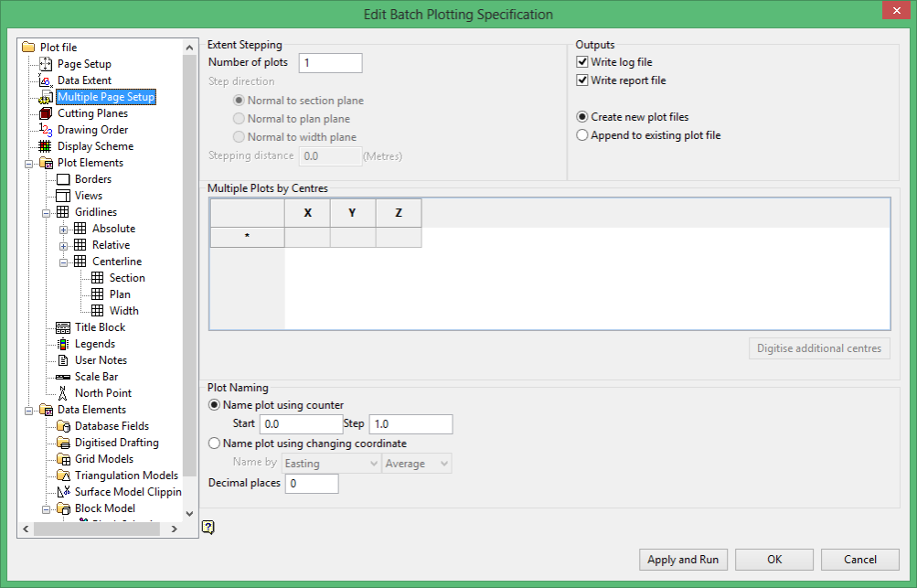Open context help question mark icon

(208, 527)
